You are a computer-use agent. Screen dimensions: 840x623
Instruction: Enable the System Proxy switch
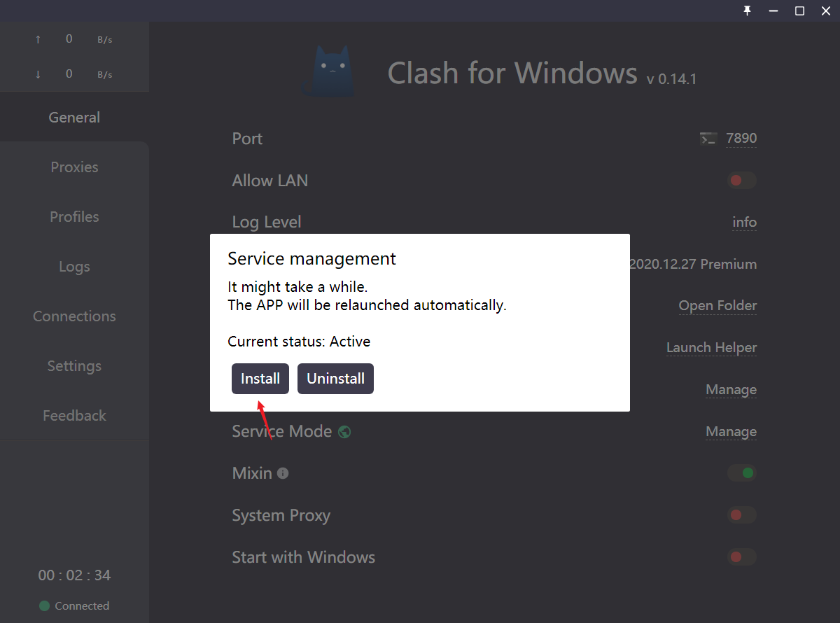(741, 515)
